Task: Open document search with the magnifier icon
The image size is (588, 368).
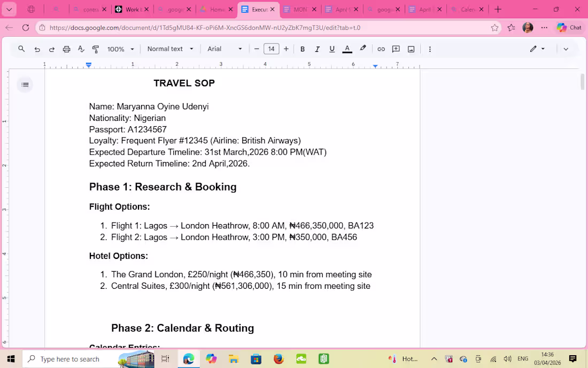Action: (x=21, y=49)
